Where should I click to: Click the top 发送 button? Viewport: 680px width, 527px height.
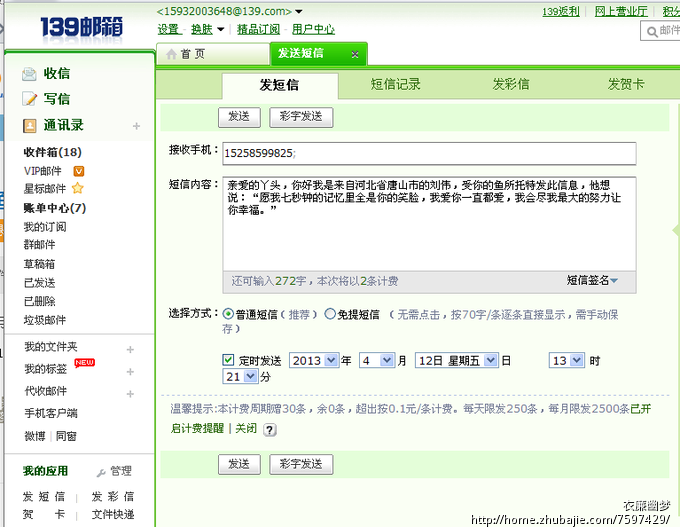pyautogui.click(x=239, y=117)
